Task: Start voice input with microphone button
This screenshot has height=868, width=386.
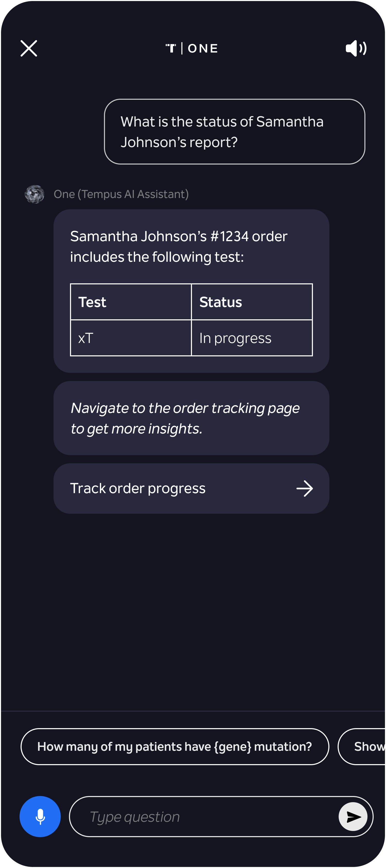Action: click(40, 816)
